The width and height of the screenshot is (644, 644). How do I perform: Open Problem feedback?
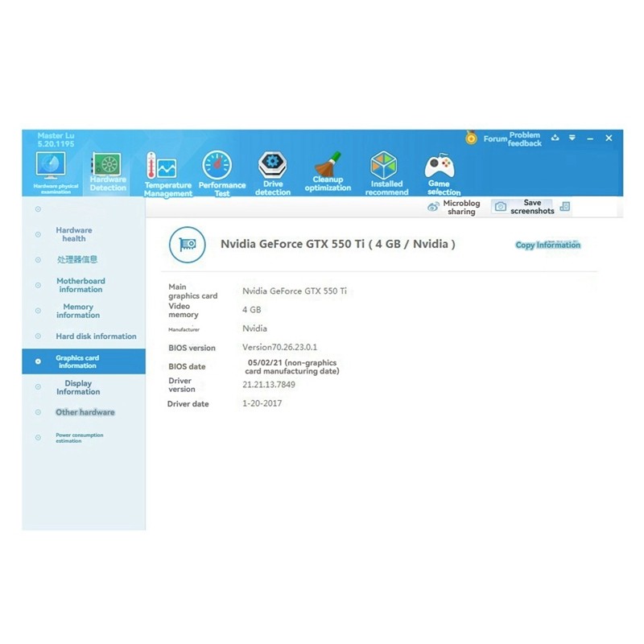click(525, 138)
